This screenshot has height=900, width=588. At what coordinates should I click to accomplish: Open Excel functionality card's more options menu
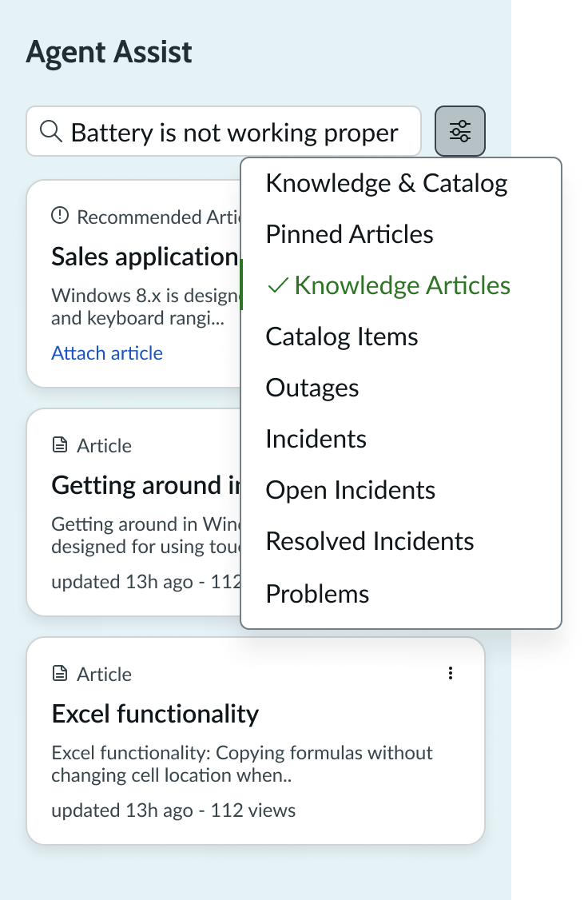tap(451, 673)
